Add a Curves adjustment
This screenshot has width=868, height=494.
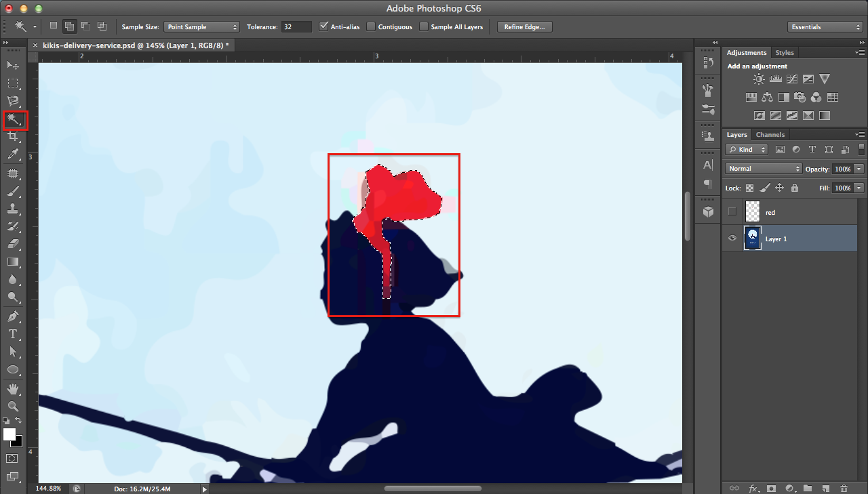coord(792,79)
